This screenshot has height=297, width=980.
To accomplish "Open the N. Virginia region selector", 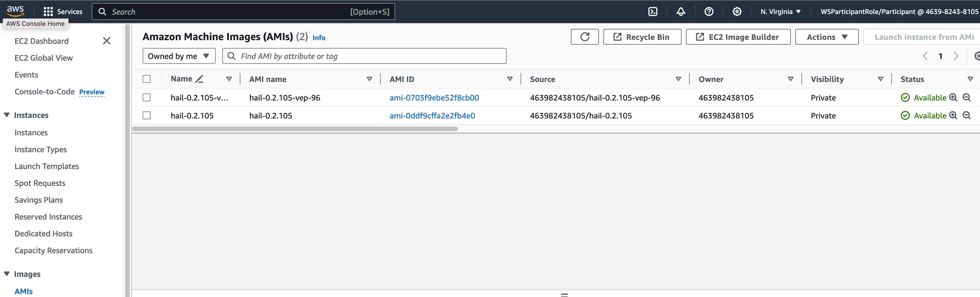I will (x=781, y=12).
